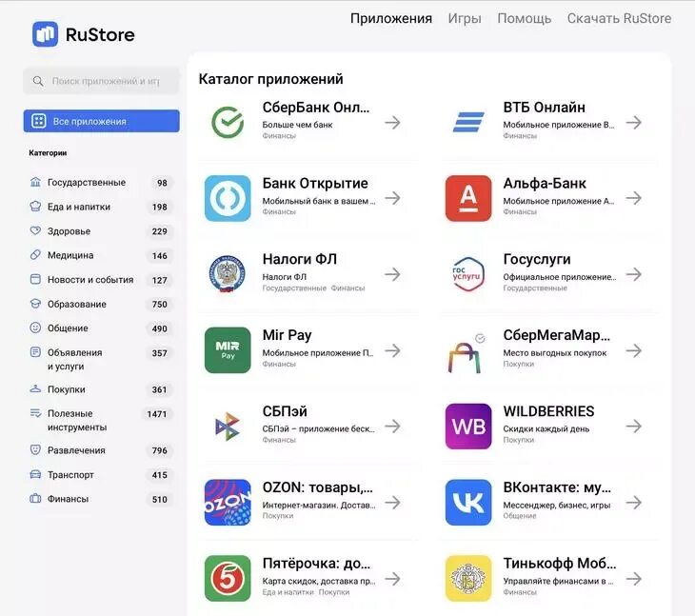Image resolution: width=695 pixels, height=616 pixels.
Task: Open Mir Pay via its arrow
Action: coord(392,350)
